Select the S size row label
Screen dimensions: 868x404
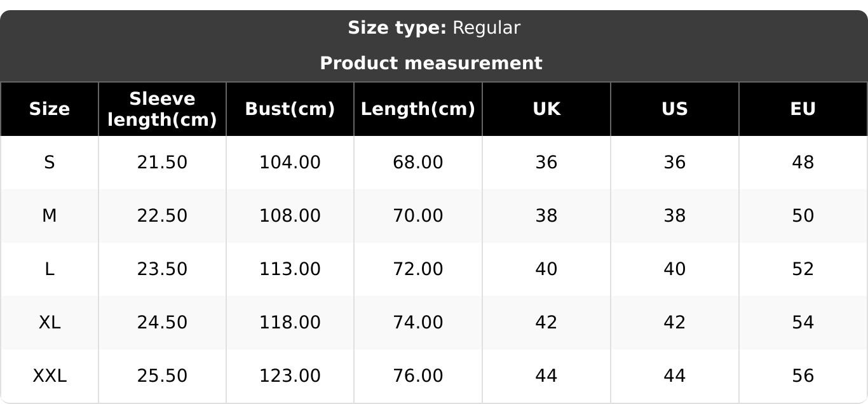click(x=50, y=163)
